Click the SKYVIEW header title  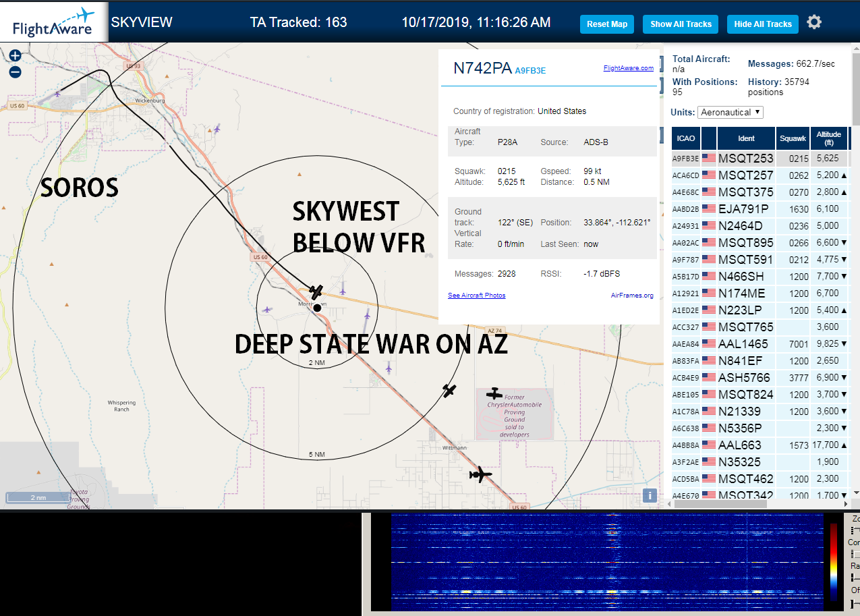click(x=142, y=22)
